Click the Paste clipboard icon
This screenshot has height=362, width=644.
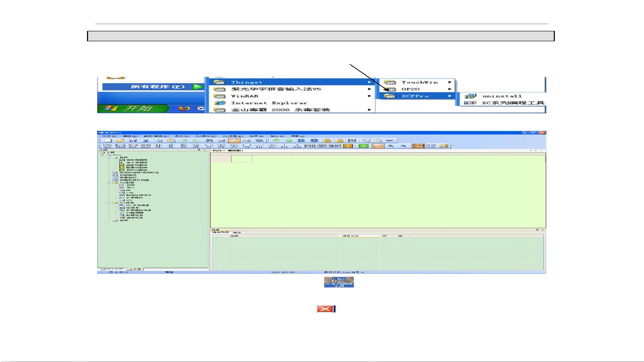pyautogui.click(x=171, y=140)
